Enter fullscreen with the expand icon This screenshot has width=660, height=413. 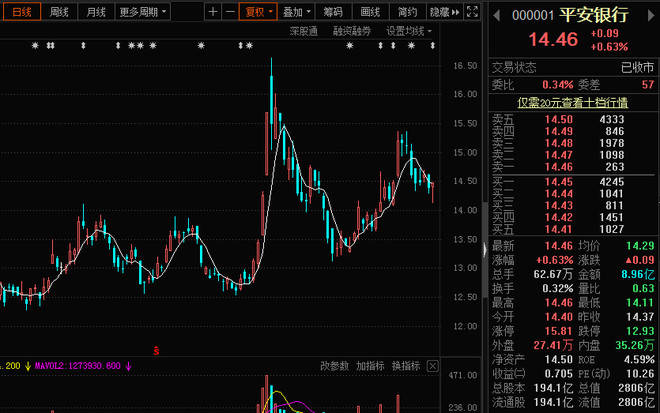coord(472,12)
